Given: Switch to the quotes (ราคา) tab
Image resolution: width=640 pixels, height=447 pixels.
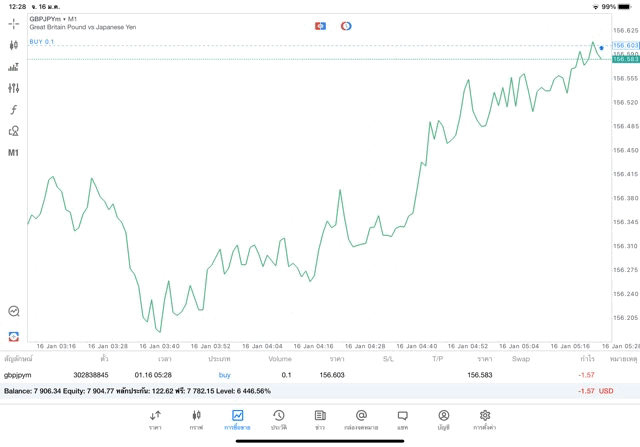Looking at the screenshot, I should pyautogui.click(x=155, y=420).
